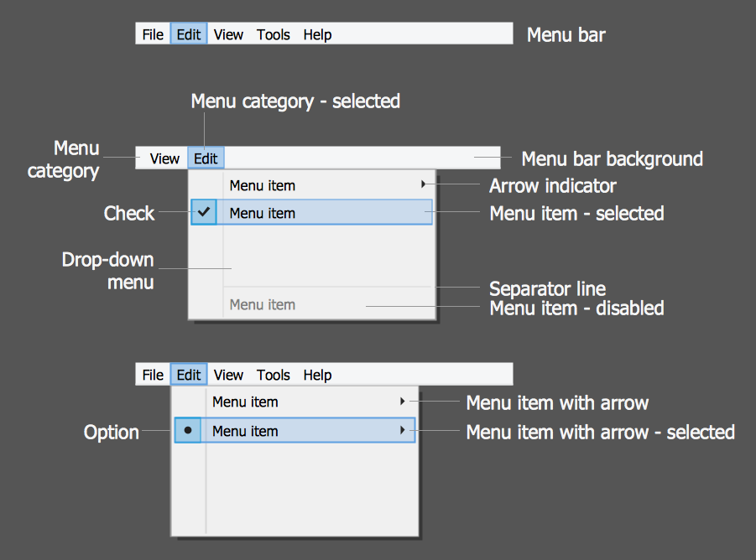
Task: Expand the submenu arrow of the unselected bottom menu item
Action: pyautogui.click(x=403, y=402)
